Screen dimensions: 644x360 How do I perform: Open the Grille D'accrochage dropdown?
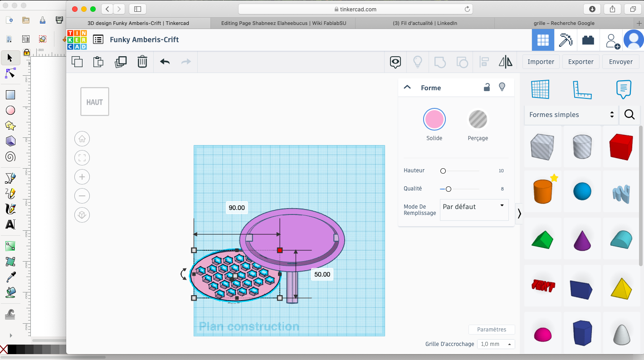[496, 344]
